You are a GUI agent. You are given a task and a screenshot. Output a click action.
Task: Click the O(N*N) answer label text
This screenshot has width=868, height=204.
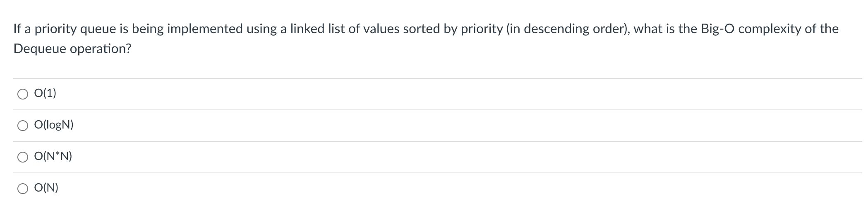pos(53,157)
